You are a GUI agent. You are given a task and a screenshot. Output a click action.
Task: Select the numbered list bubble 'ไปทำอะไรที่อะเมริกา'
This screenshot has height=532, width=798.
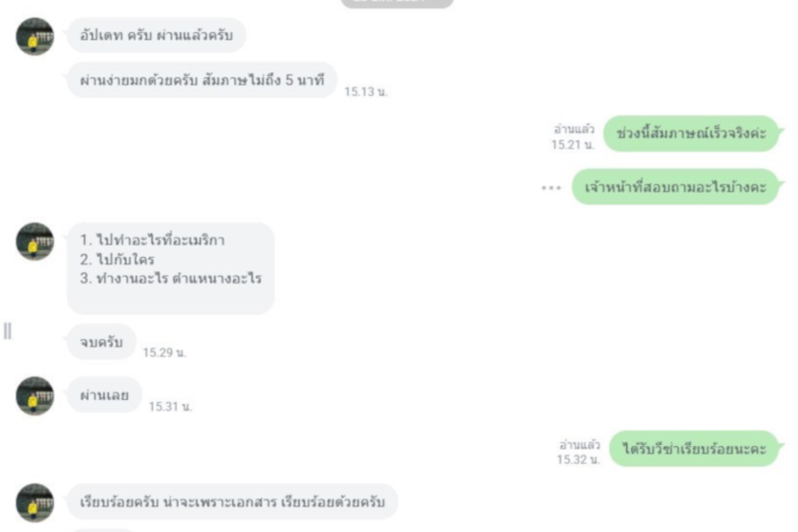pos(170,268)
